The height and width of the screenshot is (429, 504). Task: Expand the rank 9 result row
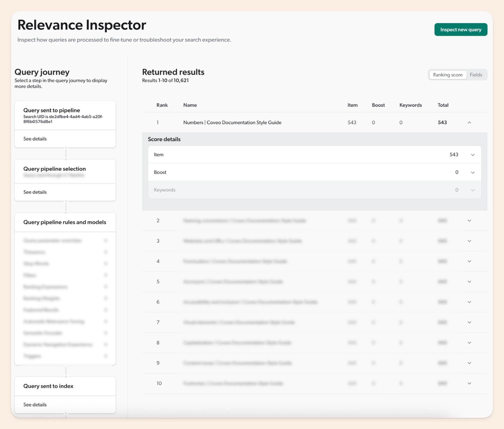tap(469, 363)
